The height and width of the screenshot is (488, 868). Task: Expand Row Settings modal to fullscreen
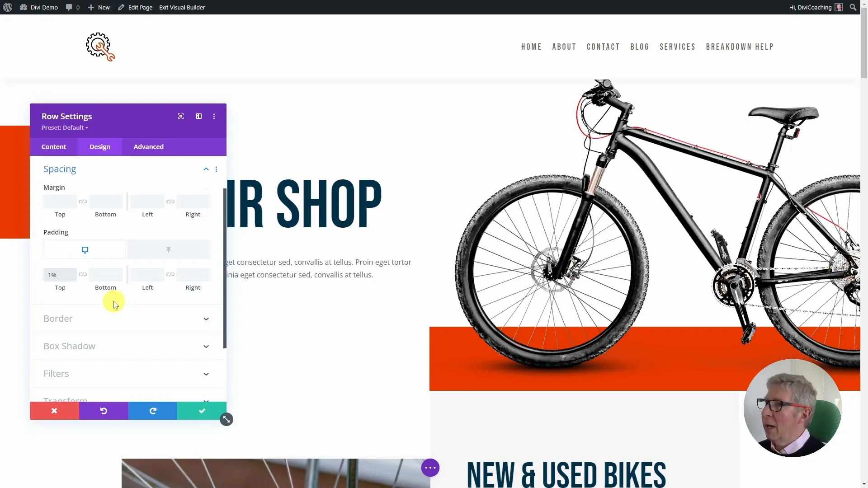click(x=181, y=116)
